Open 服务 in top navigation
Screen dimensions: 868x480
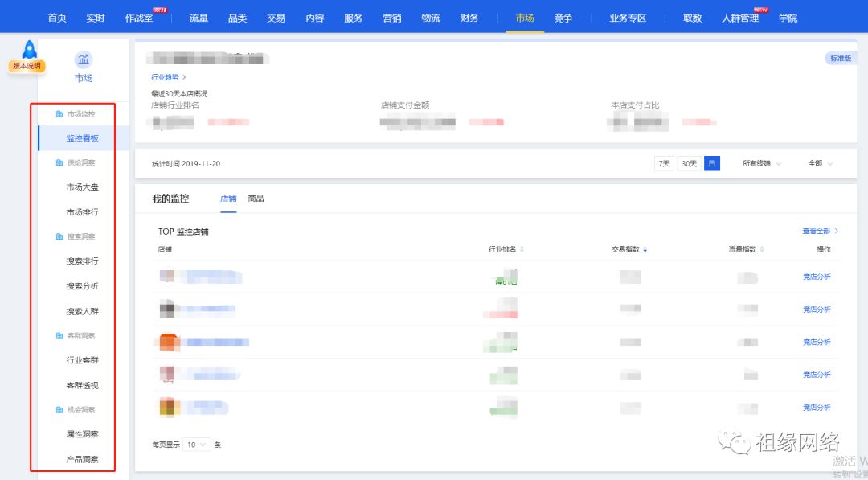point(353,18)
